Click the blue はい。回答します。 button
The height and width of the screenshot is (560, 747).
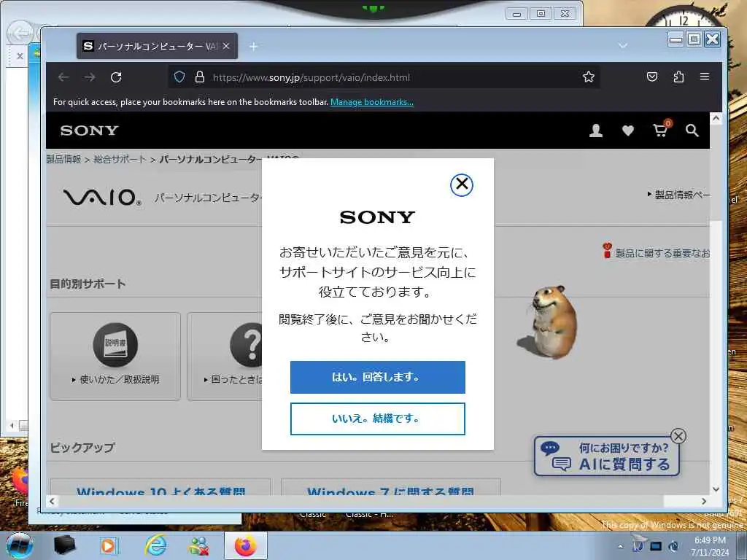coord(377,377)
